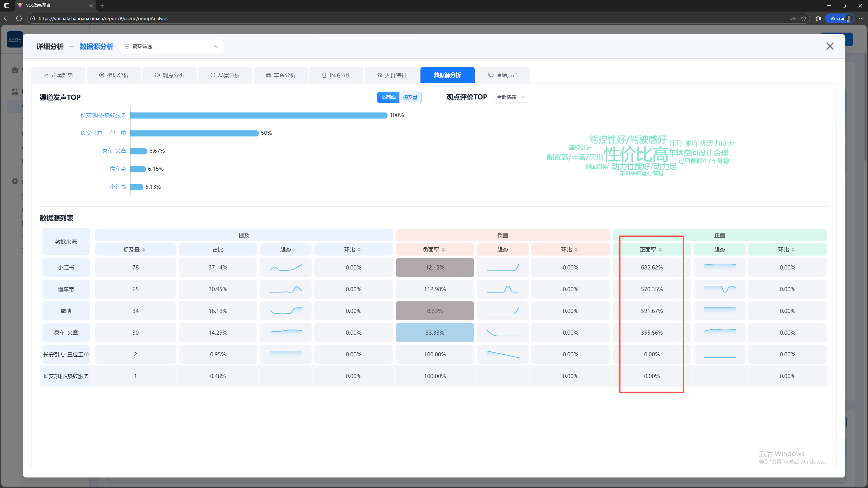The height and width of the screenshot is (488, 868).
Task: Click the 性价比高 word in word cloud
Action: tap(636, 154)
